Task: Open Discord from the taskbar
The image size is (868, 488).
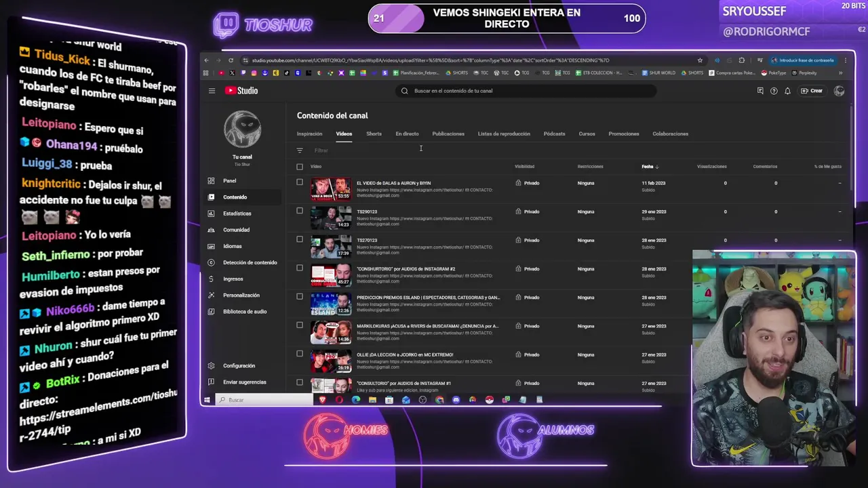Action: (x=456, y=400)
